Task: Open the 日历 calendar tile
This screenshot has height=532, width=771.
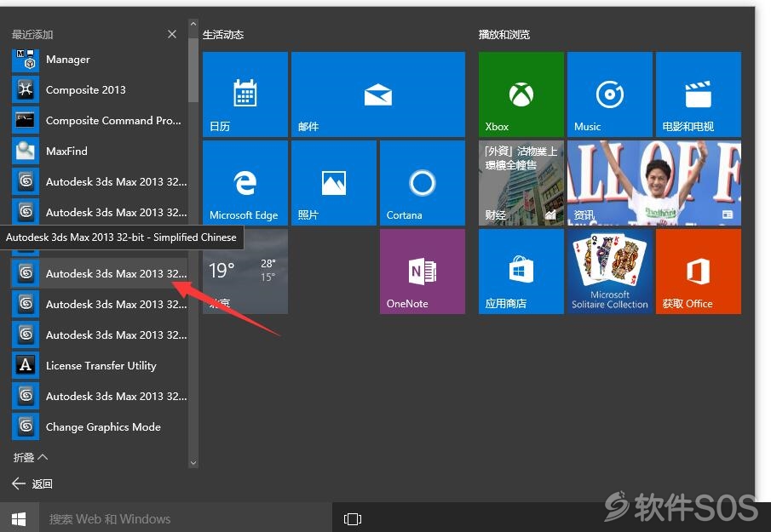Action: point(245,94)
